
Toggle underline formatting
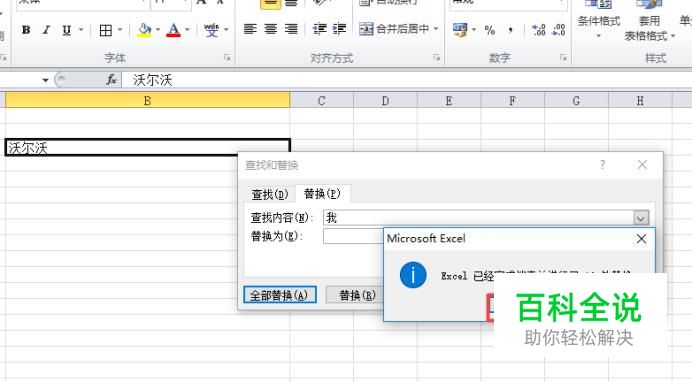click(66, 30)
